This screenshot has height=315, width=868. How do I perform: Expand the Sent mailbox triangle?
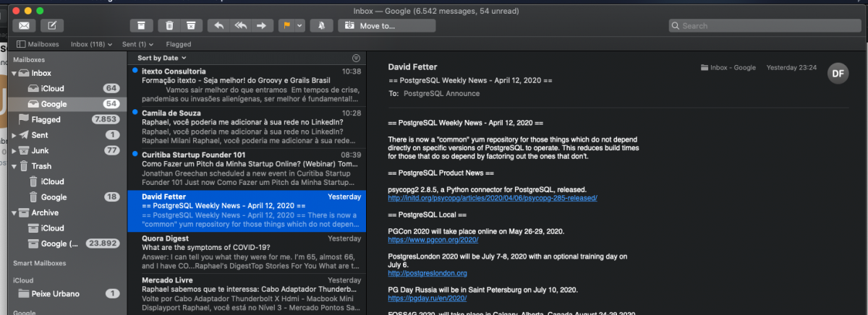click(14, 135)
